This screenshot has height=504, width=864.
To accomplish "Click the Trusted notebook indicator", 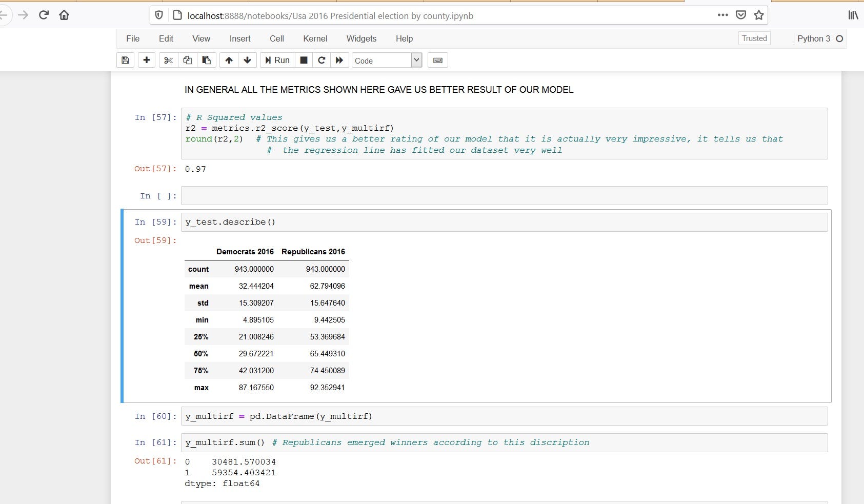I will pos(754,38).
